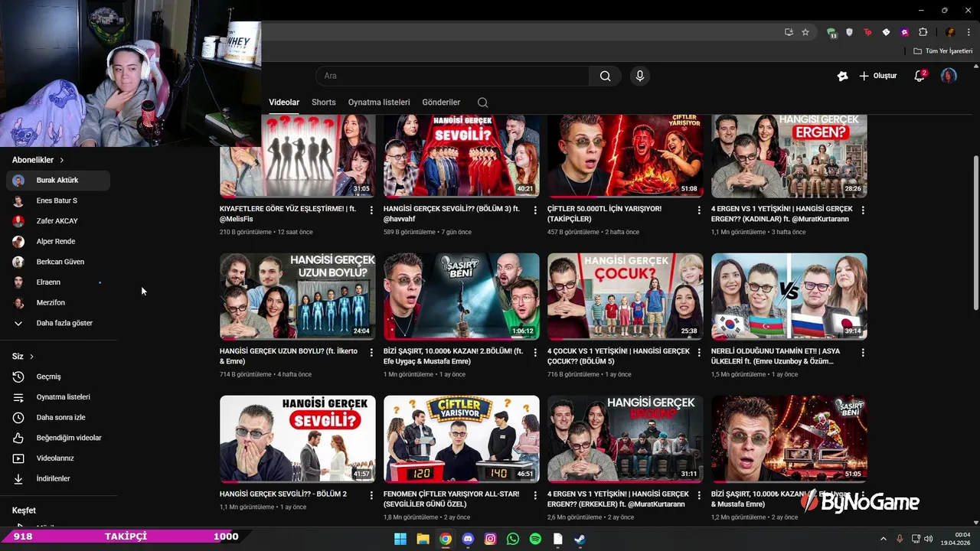This screenshot has height=551, width=980.
Task: Open File Explorer from taskbar
Action: [x=423, y=539]
